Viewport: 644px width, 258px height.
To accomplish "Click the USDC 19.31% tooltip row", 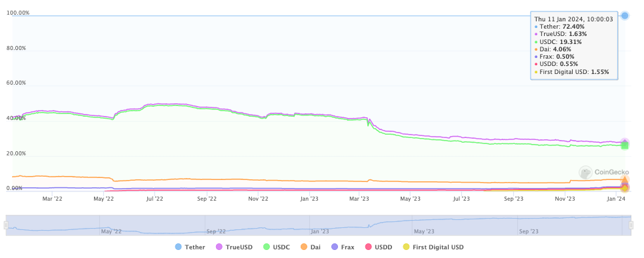I will [x=558, y=42].
